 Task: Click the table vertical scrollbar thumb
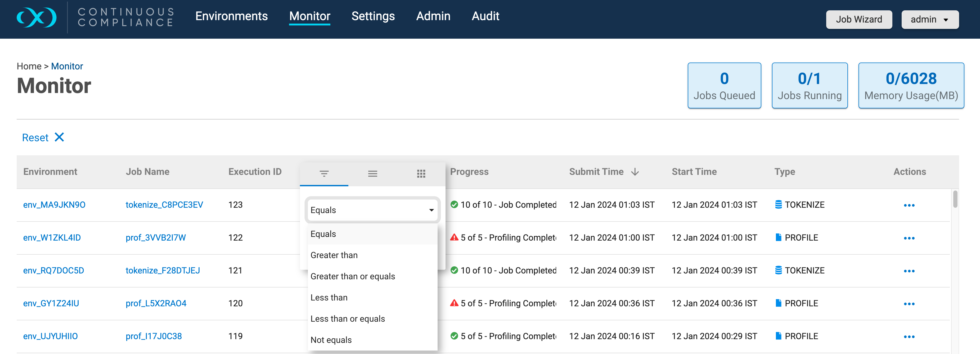click(x=955, y=199)
